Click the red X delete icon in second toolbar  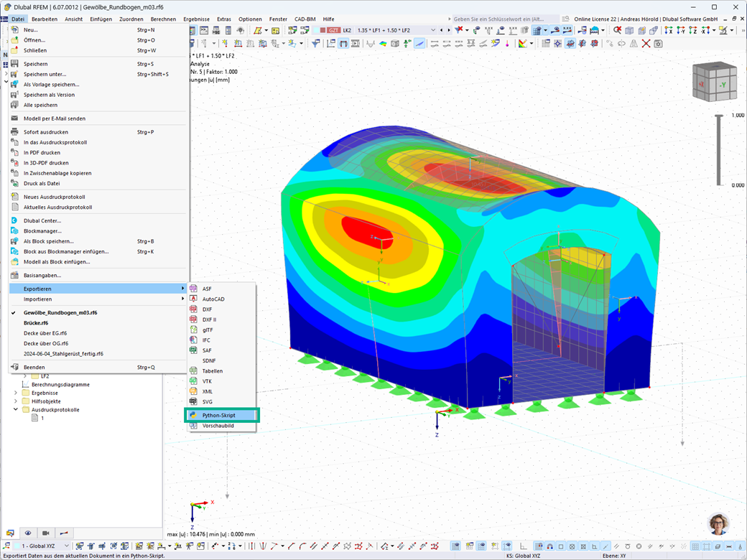(x=646, y=44)
